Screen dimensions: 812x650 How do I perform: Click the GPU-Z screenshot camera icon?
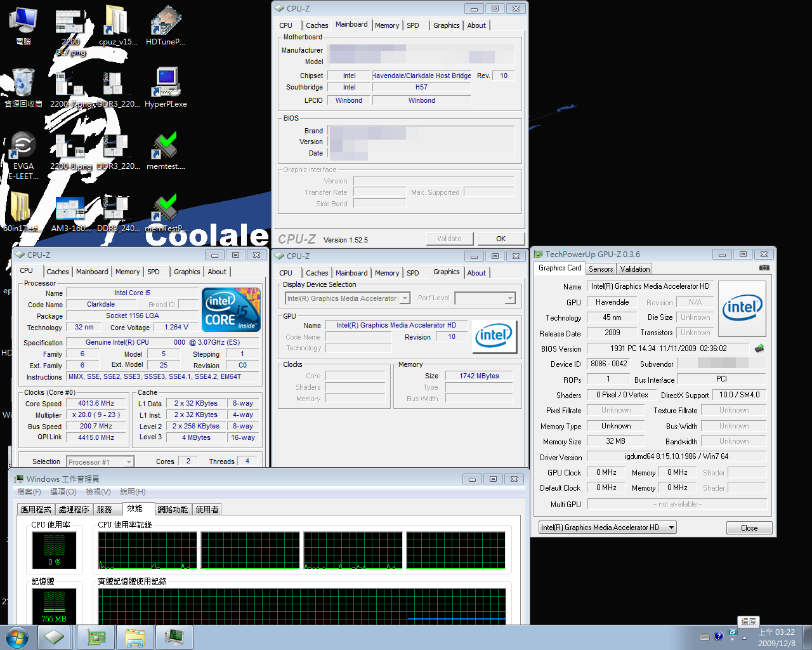[764, 268]
